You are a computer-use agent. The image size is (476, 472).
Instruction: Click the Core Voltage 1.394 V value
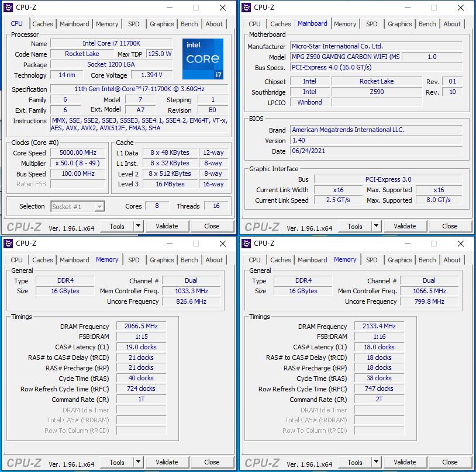152,75
